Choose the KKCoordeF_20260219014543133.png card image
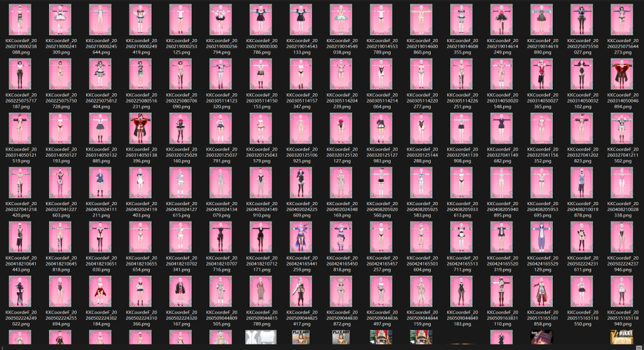The image size is (644, 350). coord(301,20)
